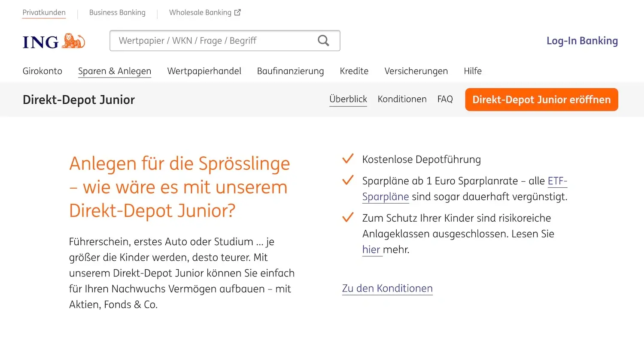Open the Zu den Konditionen link
Image resolution: width=644 pixels, height=349 pixels.
pyautogui.click(x=387, y=289)
